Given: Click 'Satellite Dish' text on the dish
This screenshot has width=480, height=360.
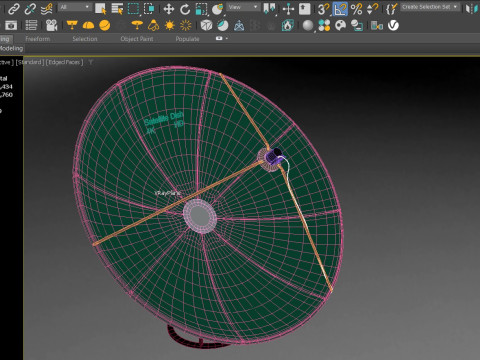Looking at the screenshot, I should (164, 119).
